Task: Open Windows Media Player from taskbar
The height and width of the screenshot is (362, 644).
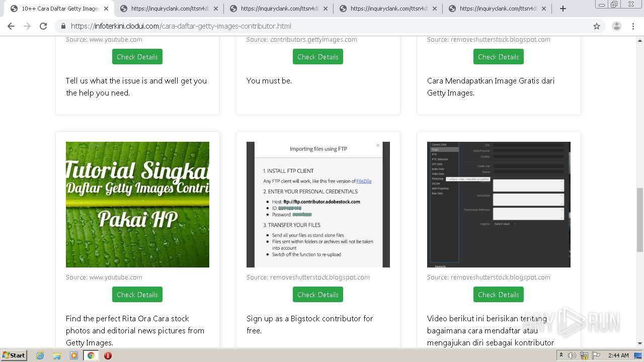Action: point(74,355)
